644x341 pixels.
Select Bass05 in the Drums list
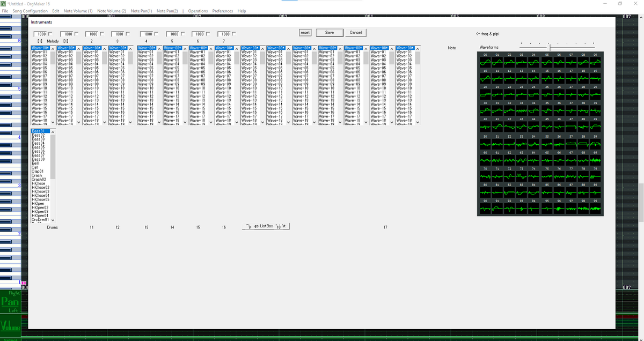click(x=40, y=147)
